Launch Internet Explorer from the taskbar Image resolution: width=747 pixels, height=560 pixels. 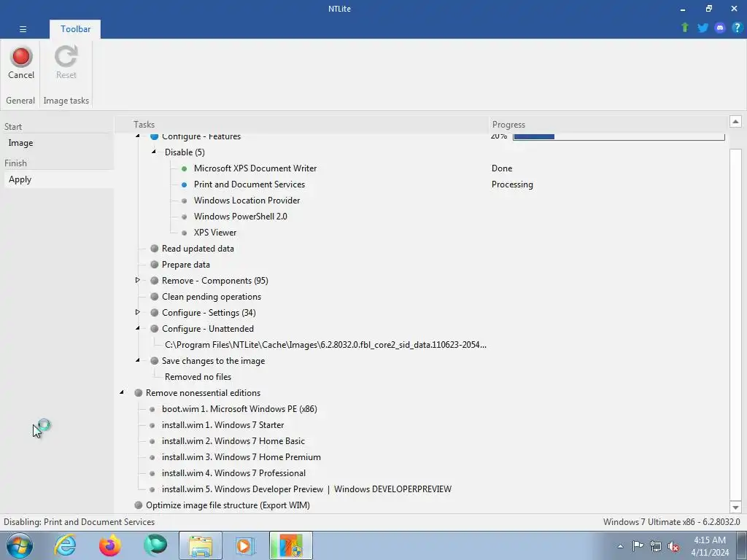coord(65,545)
